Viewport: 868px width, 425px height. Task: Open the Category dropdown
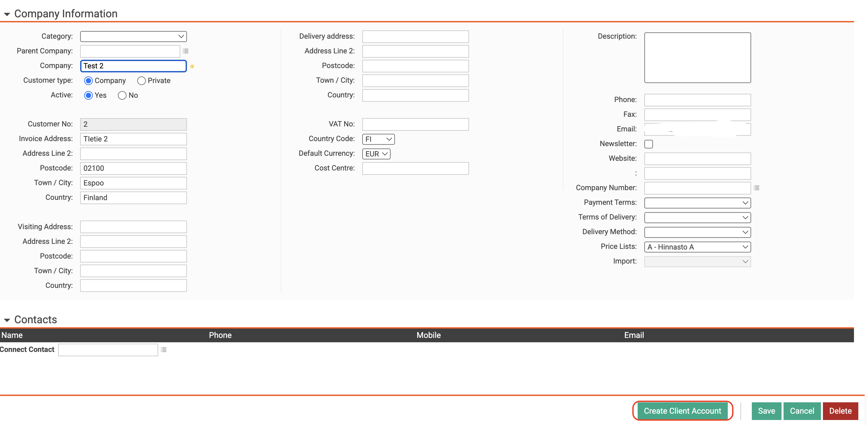click(x=134, y=36)
